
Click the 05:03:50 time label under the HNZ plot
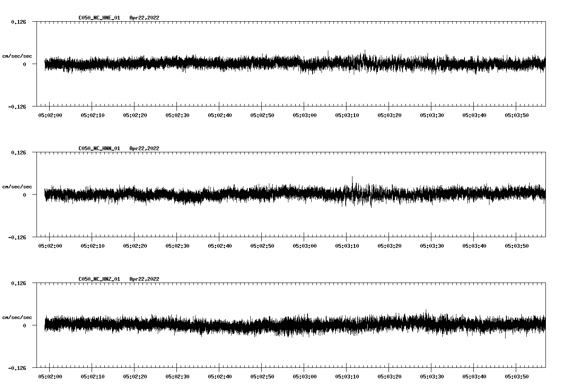517,376
